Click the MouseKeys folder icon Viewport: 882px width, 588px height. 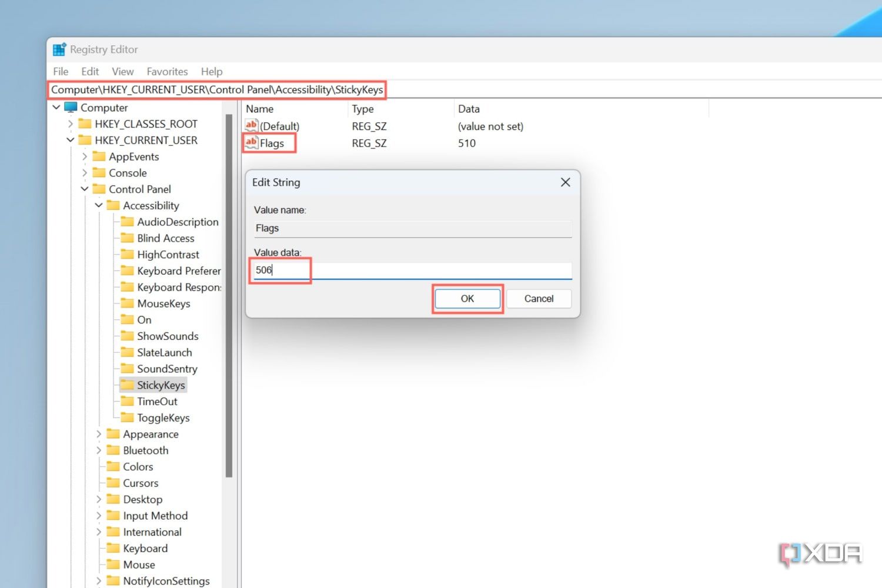pyautogui.click(x=128, y=303)
